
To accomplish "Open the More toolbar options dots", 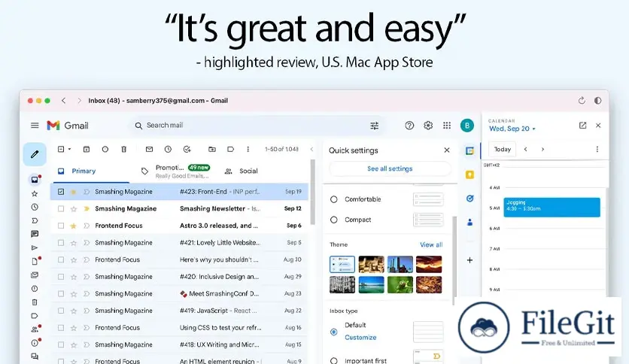I will click(248, 149).
